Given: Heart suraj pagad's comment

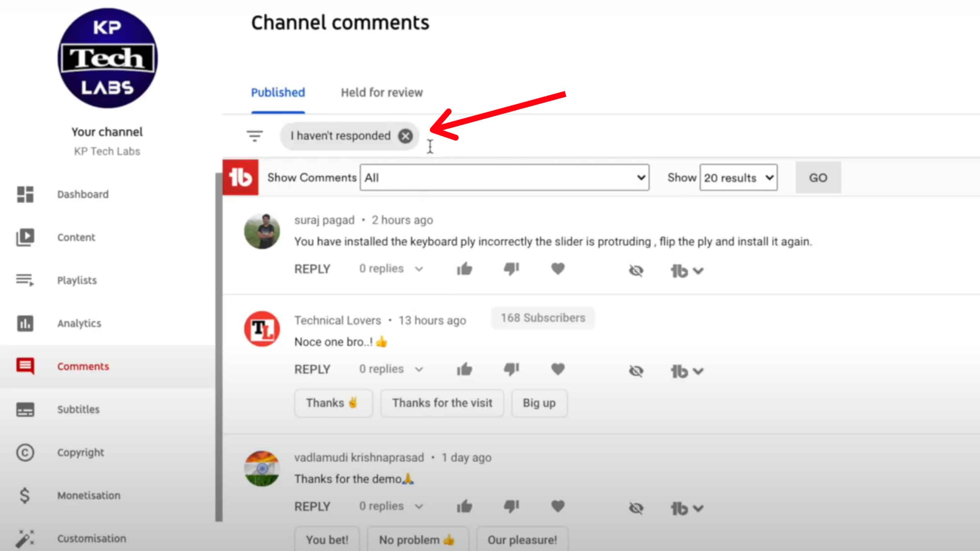Looking at the screenshot, I should [x=558, y=269].
